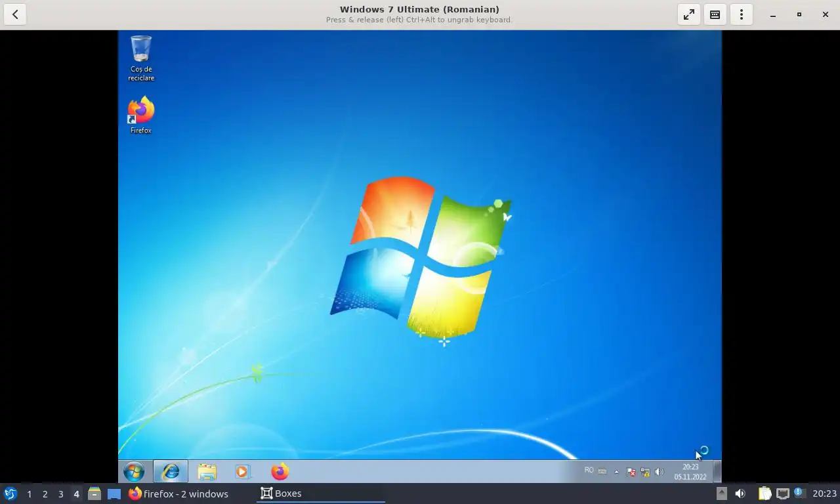Maximize the Boxes window
The width and height of the screenshot is (840, 504).
pos(799,14)
